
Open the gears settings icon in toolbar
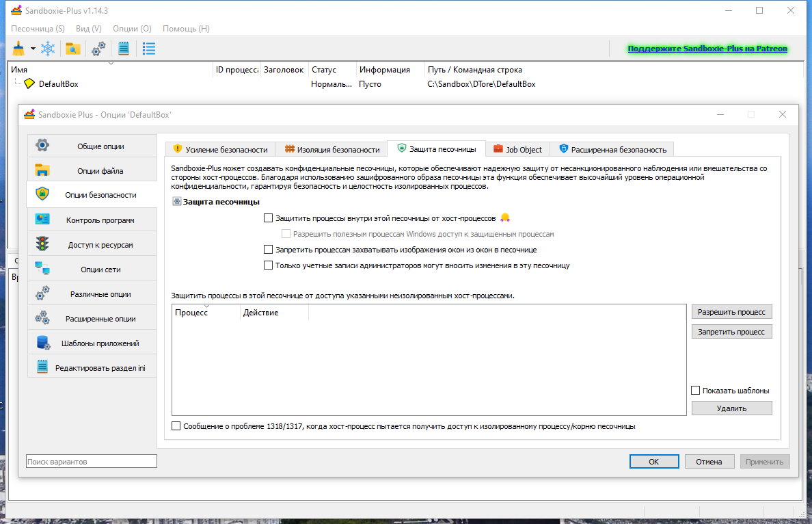coord(98,49)
